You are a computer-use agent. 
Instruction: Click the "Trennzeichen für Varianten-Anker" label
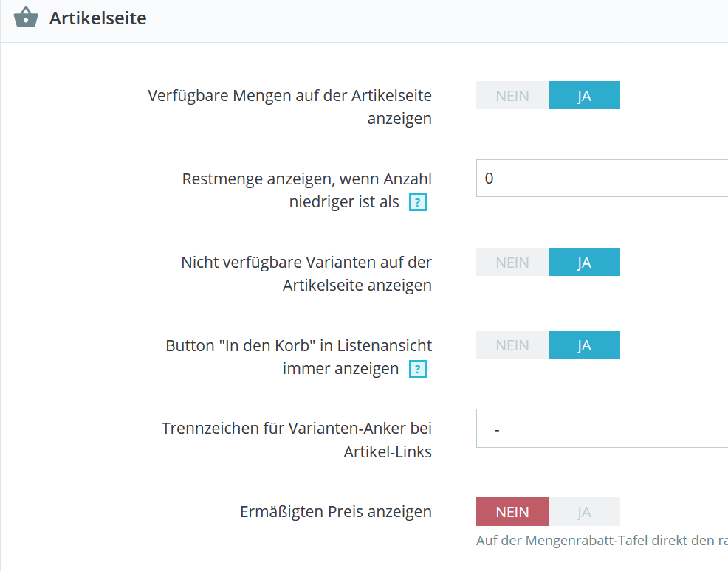tap(297, 429)
